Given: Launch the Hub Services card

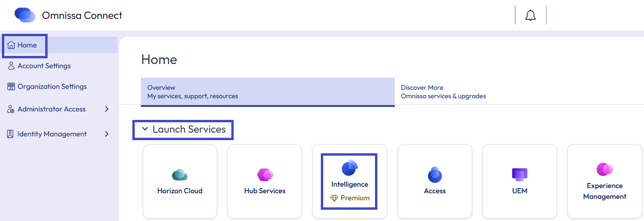Looking at the screenshot, I should click(265, 182).
